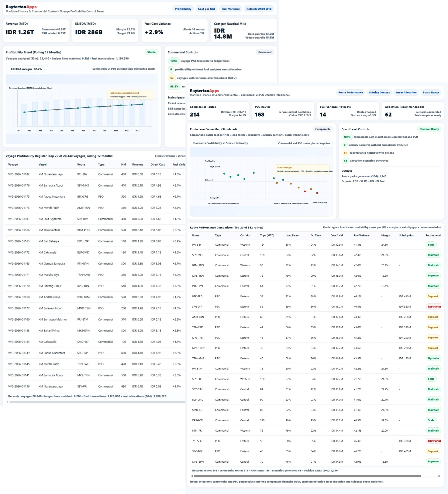Open the Subsidy Context tab
Viewport: 448px width, 494px height.
click(379, 92)
